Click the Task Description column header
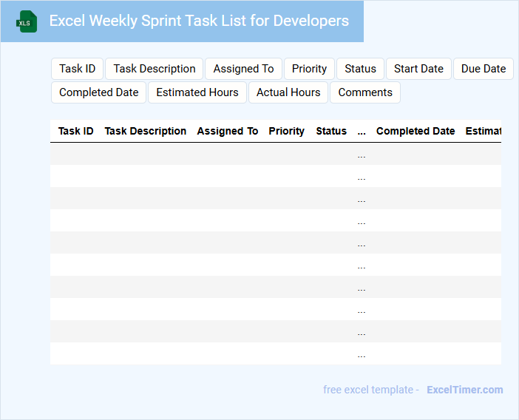 point(146,131)
